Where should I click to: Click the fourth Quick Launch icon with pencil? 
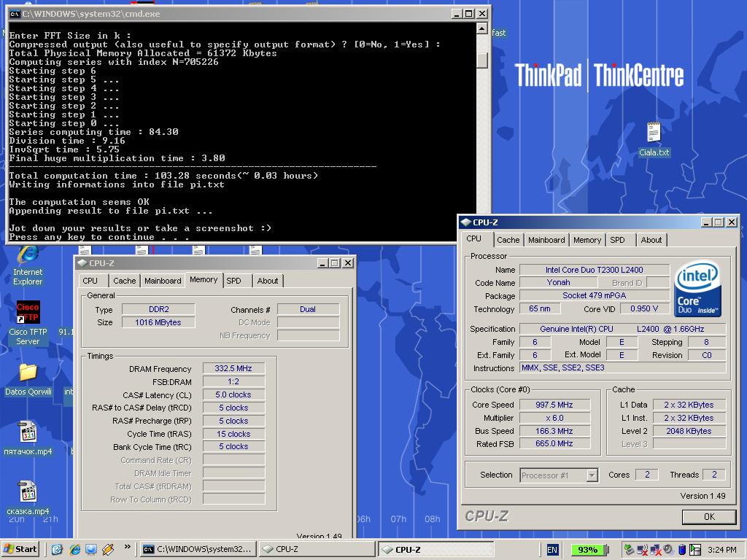point(108,549)
